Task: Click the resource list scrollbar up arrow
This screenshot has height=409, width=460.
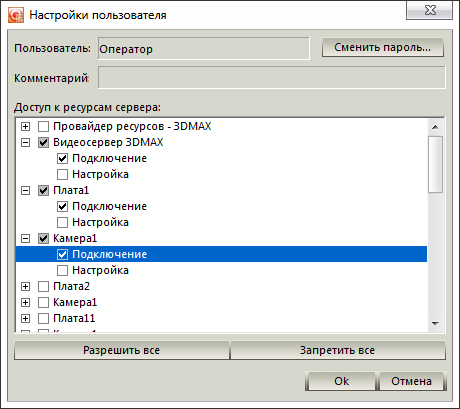Action: 435,127
